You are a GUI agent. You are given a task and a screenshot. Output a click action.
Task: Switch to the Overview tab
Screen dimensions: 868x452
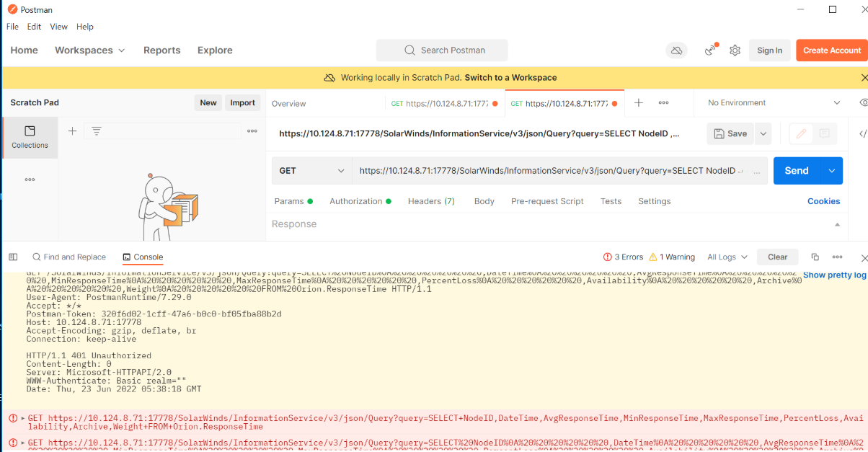click(x=288, y=104)
